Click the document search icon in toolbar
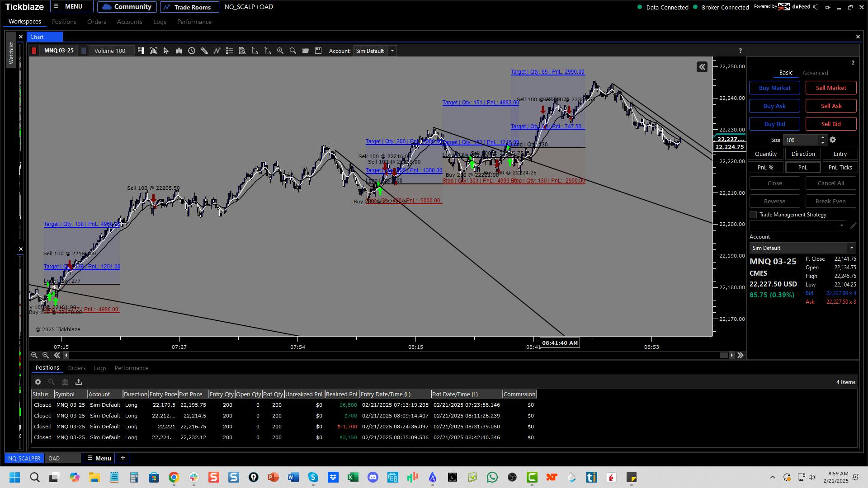 242,51
